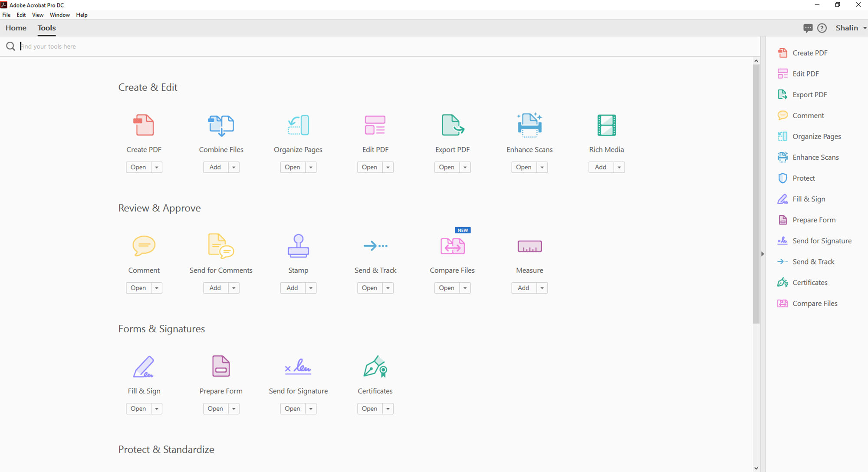Expand the Combine Files Add dropdown

pos(233,167)
